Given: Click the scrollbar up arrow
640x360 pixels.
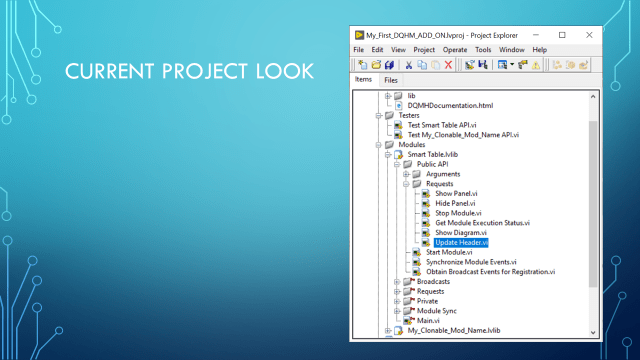Looking at the screenshot, I should click(x=593, y=97).
